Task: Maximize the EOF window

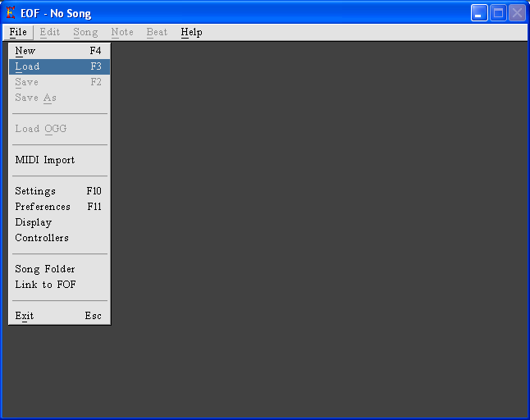Action: pos(498,13)
